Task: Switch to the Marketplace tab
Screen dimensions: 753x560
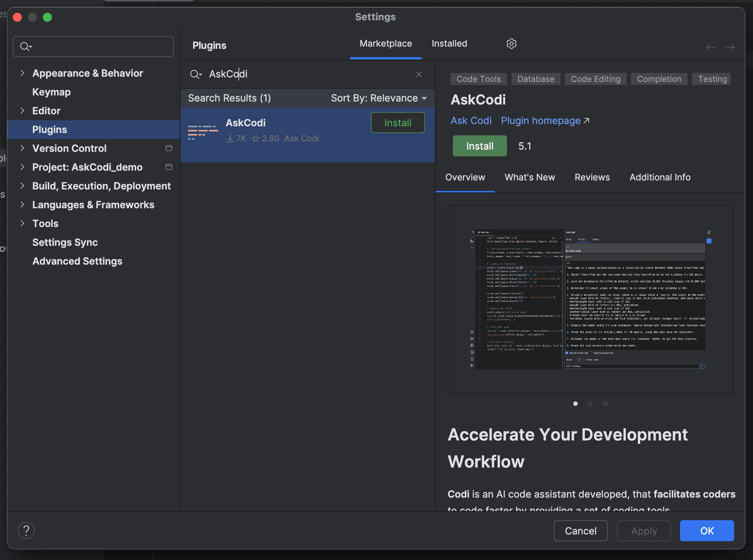Action: pyautogui.click(x=386, y=44)
